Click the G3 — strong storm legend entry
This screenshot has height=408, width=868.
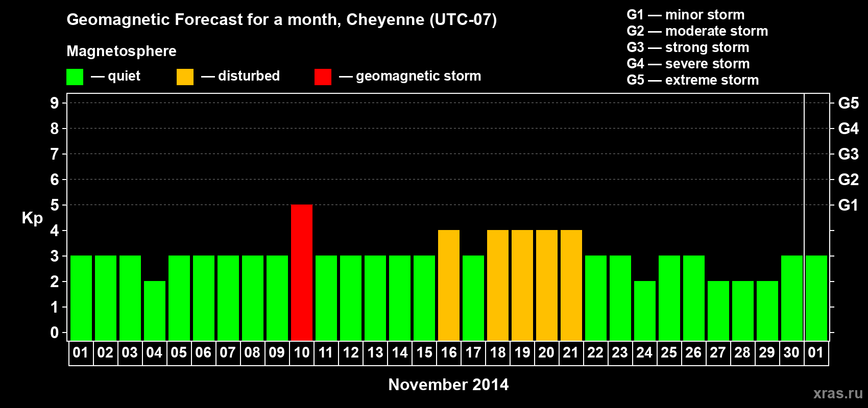(688, 47)
